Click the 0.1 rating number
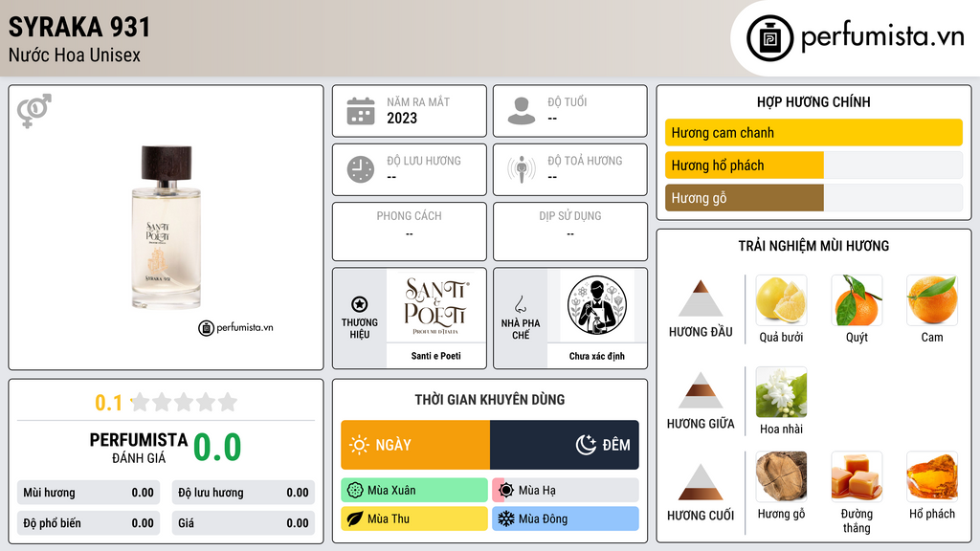This screenshot has width=980, height=551. point(109,403)
